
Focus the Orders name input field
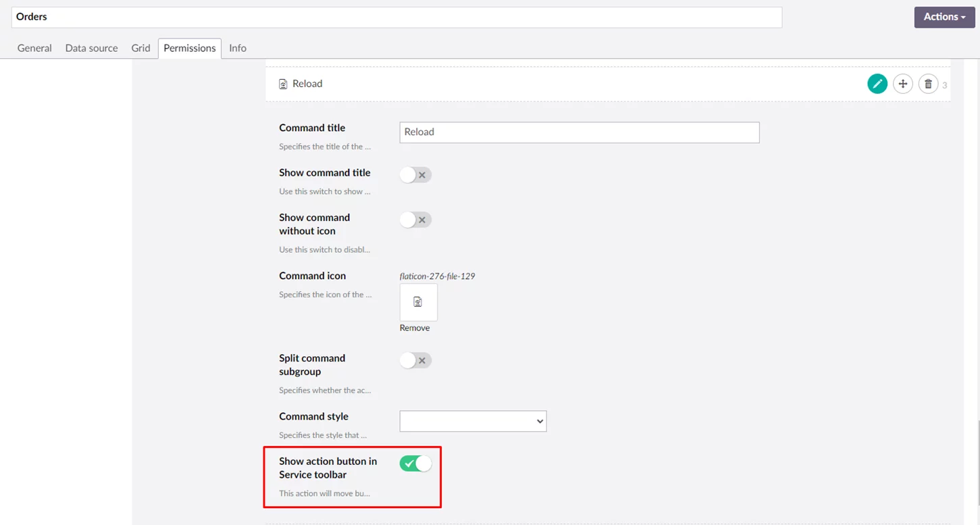click(396, 17)
